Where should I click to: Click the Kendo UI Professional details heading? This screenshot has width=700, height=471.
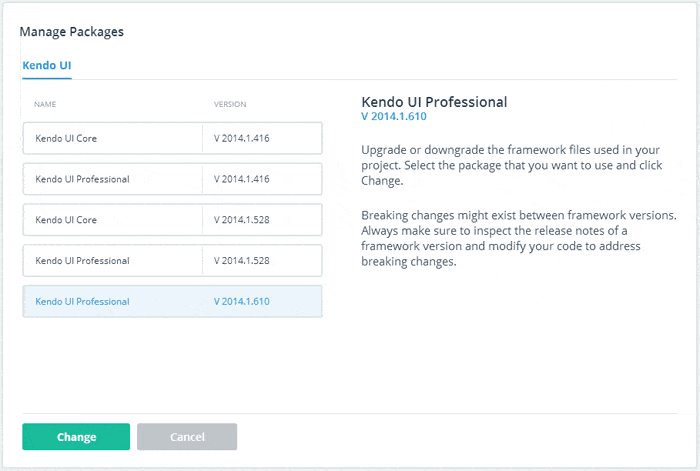click(434, 102)
